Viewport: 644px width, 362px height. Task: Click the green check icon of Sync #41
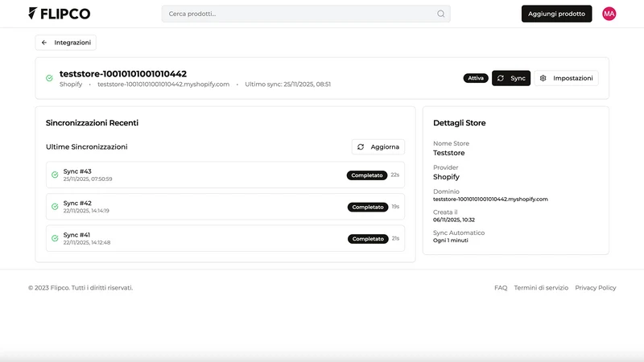55,238
